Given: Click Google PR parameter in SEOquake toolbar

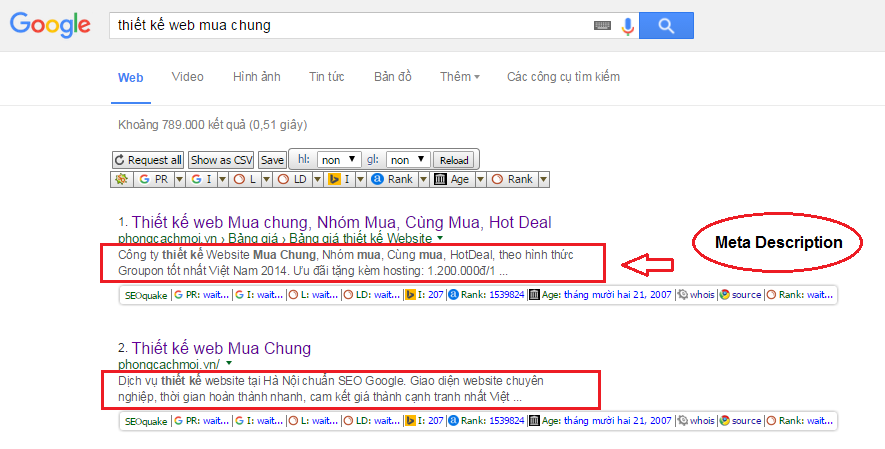Looking at the screenshot, I should pos(154,179).
